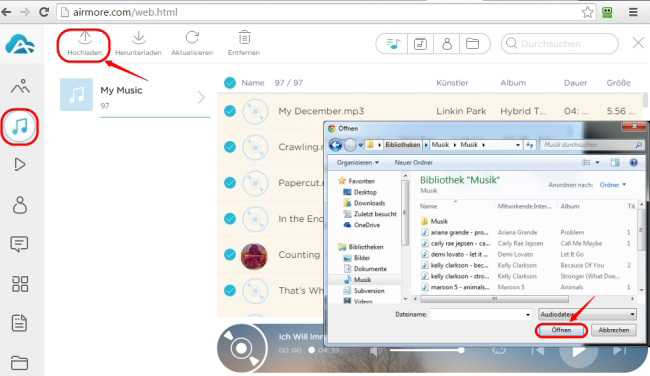Open the Messages icon in sidebar
650x376 pixels.
[19, 244]
